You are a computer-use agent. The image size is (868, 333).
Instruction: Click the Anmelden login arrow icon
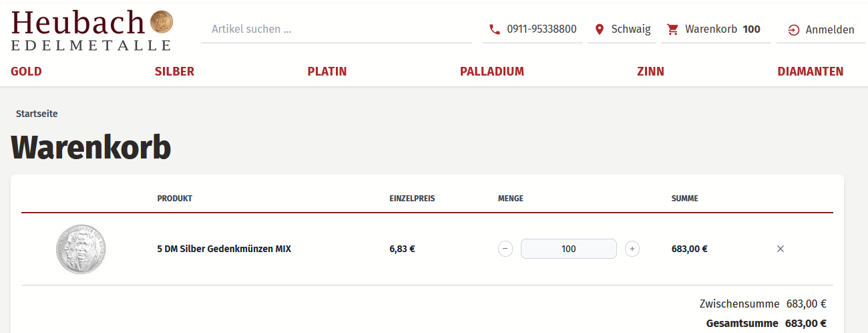coord(794,30)
